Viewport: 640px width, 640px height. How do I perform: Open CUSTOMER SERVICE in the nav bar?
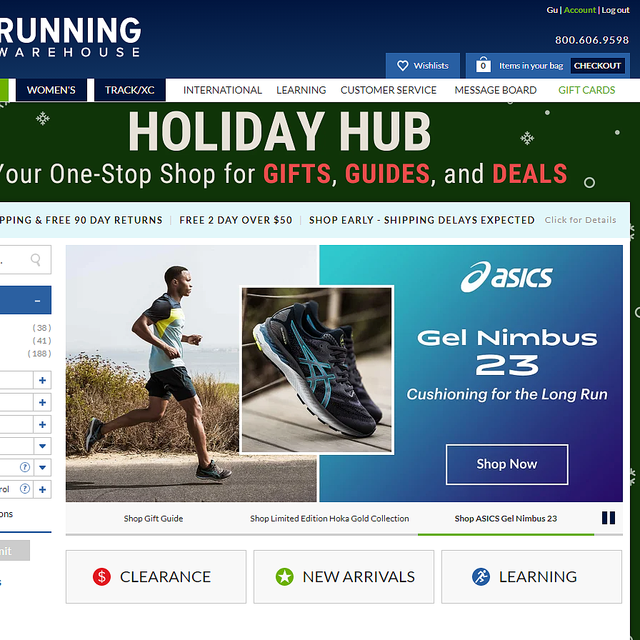pos(389,90)
